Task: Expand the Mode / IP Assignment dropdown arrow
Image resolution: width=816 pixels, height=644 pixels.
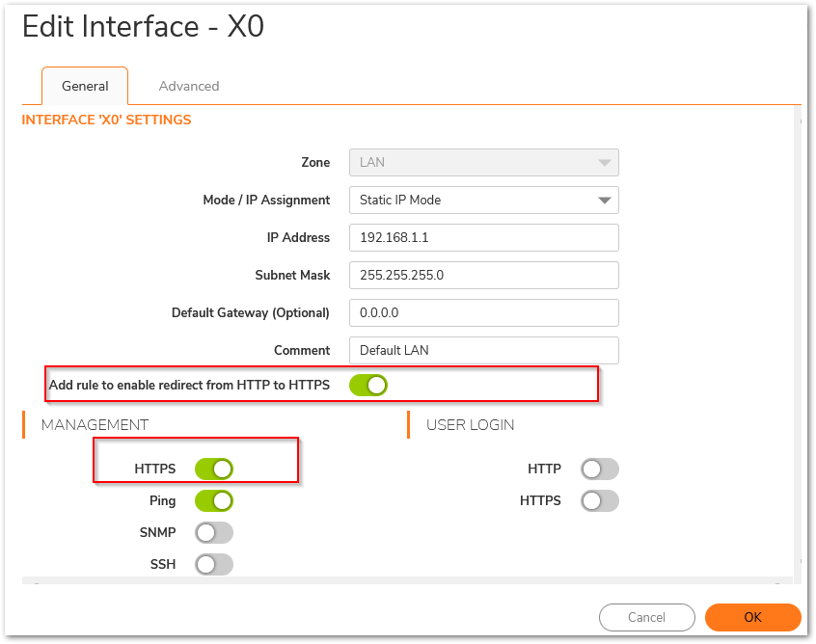Action: tap(604, 201)
